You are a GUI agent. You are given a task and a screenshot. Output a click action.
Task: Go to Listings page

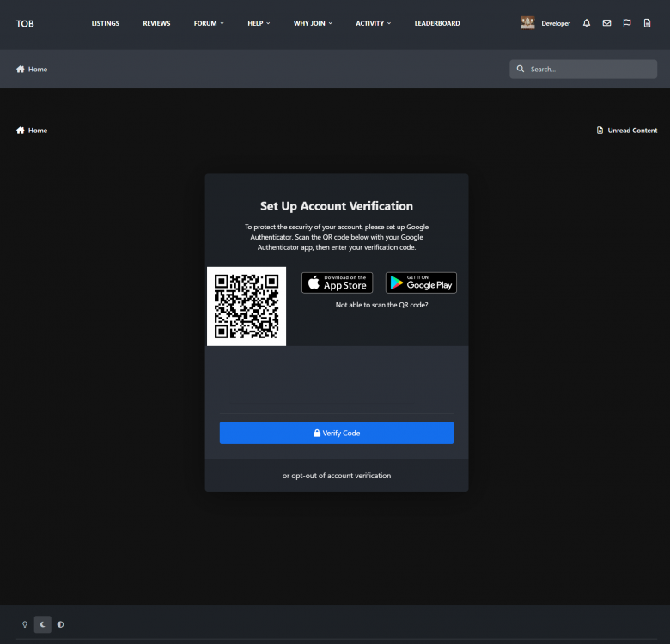coord(105,23)
